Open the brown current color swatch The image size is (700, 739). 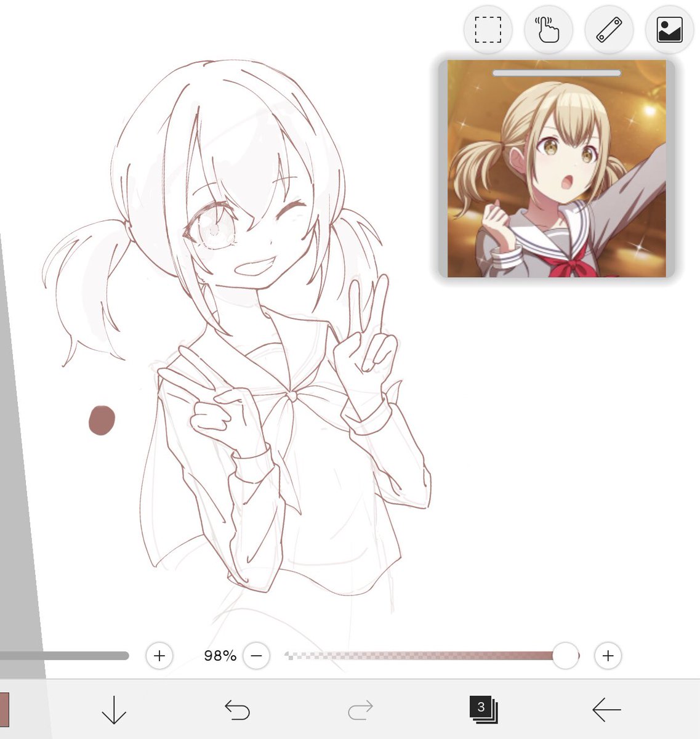coord(4,710)
